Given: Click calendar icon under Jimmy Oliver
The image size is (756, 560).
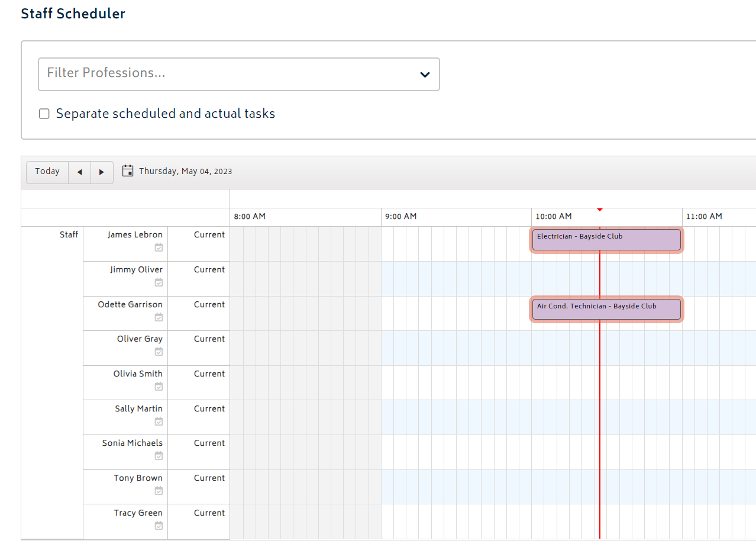Looking at the screenshot, I should tap(159, 282).
